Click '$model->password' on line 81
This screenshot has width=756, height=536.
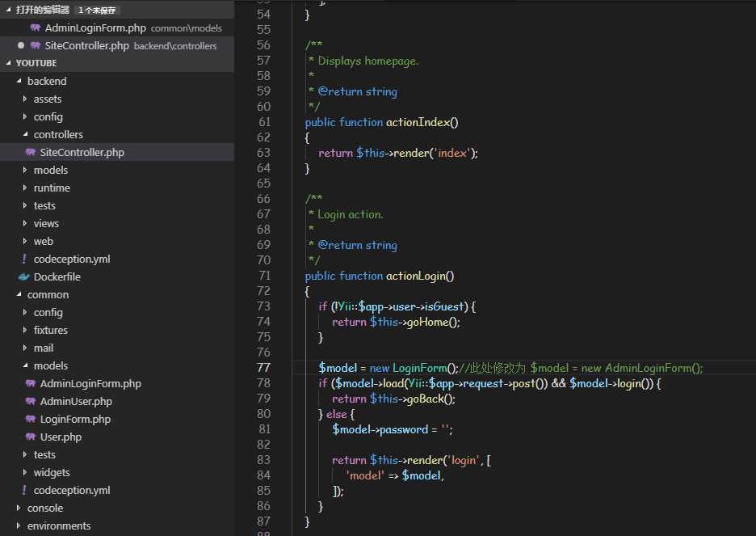coord(380,429)
